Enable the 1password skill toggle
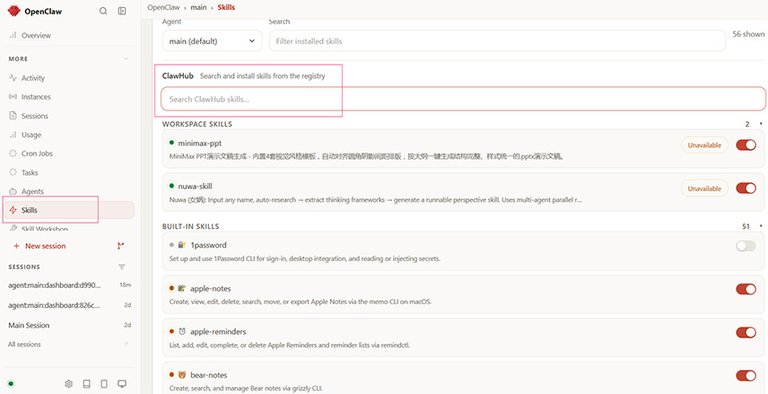768x394 pixels. (746, 246)
